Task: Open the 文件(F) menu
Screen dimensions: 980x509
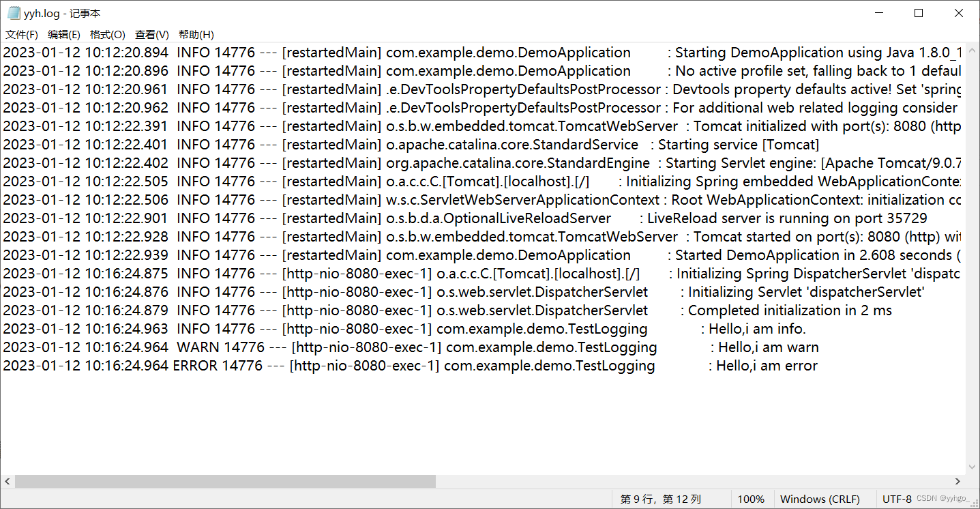Action: 21,34
